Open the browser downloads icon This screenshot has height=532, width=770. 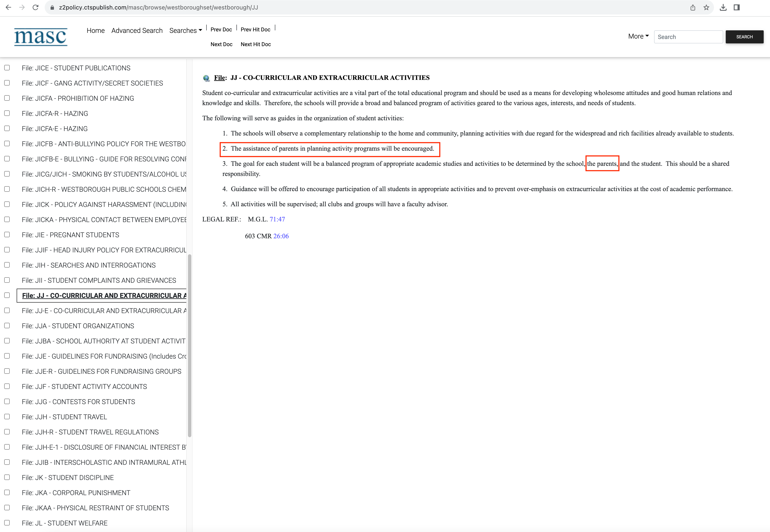723,7
